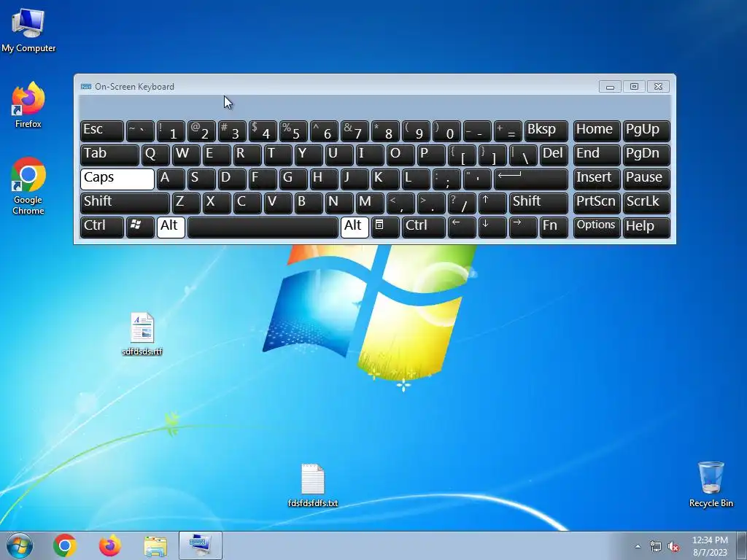The width and height of the screenshot is (747, 560).
Task: Click the semicolon key
Action: coord(446,179)
